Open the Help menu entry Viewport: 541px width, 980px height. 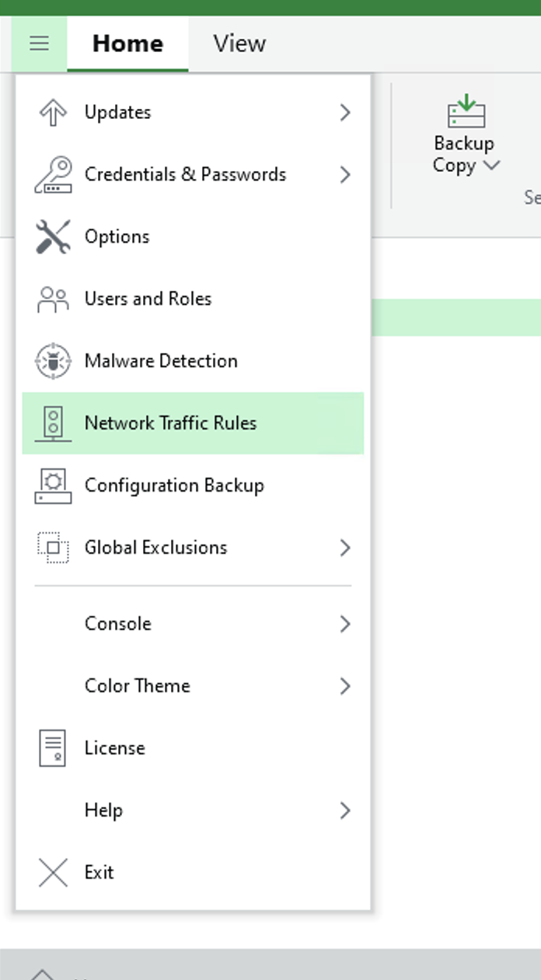193,810
